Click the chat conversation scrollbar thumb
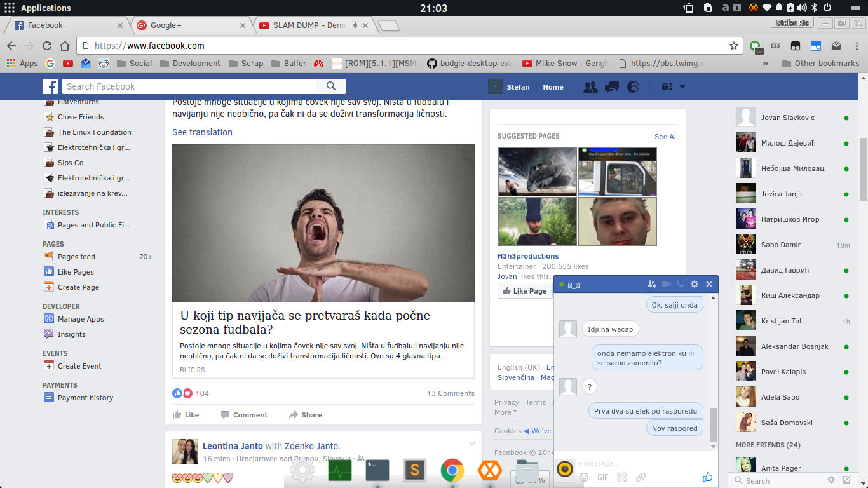This screenshot has width=868, height=488. [713, 424]
